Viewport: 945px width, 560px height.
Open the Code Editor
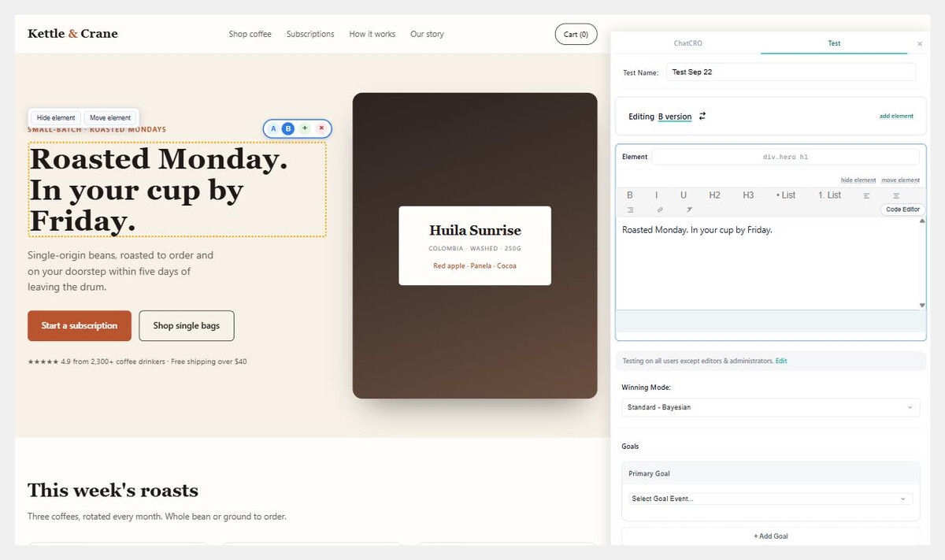[902, 210]
